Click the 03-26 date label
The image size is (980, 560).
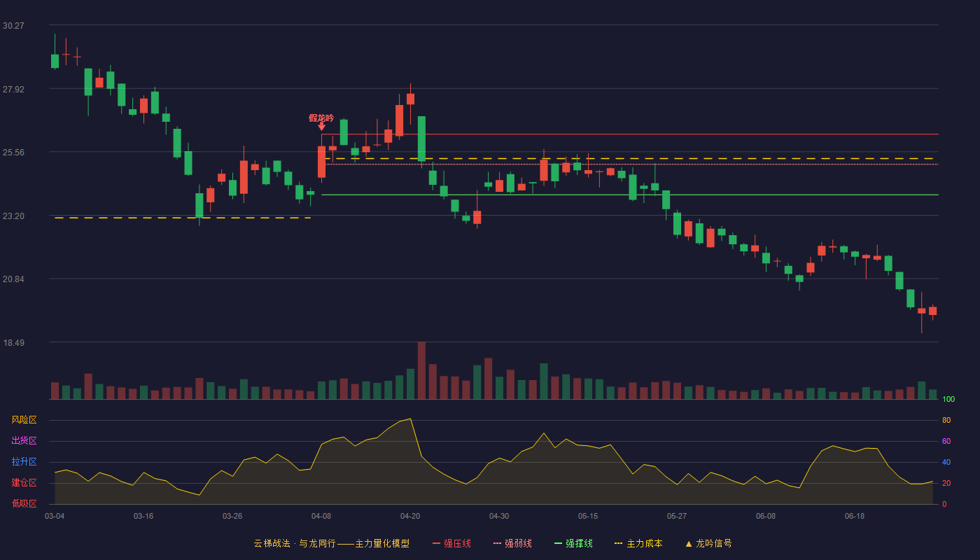point(232,516)
